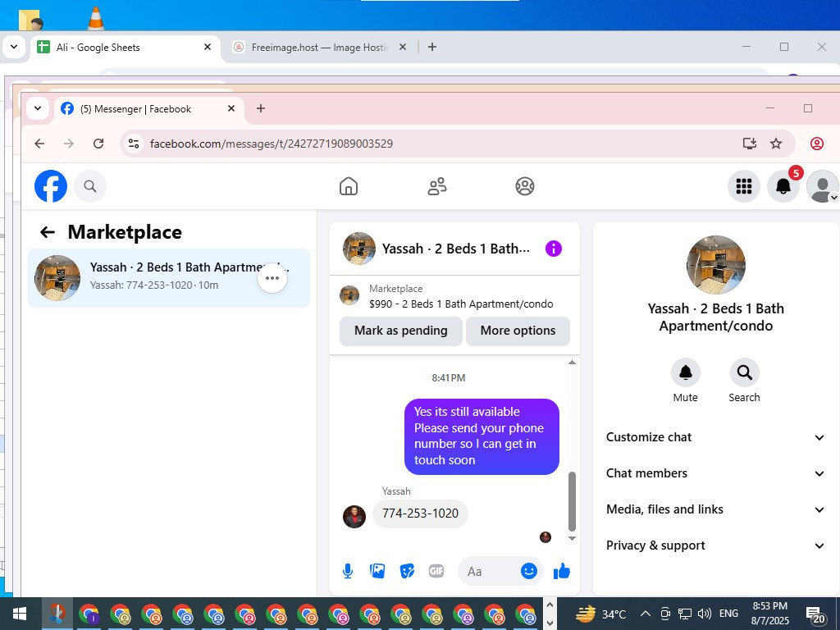Open weather widget showing 34°C
Screen dimensions: 840x630
(x=601, y=614)
